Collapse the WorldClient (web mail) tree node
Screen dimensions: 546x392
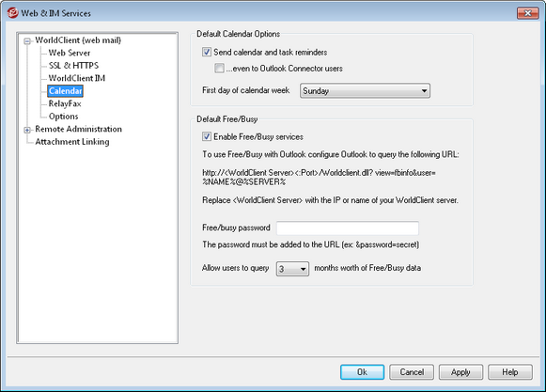tap(27, 41)
